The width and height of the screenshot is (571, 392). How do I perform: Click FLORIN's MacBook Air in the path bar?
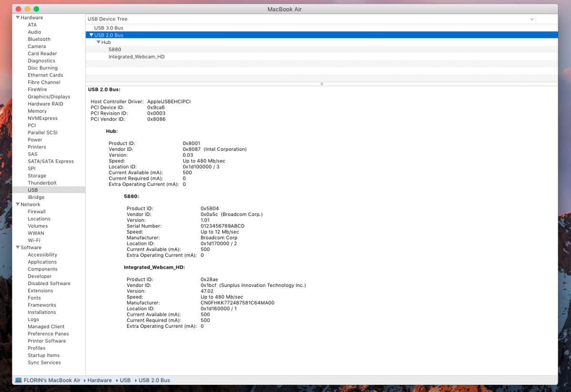52,380
